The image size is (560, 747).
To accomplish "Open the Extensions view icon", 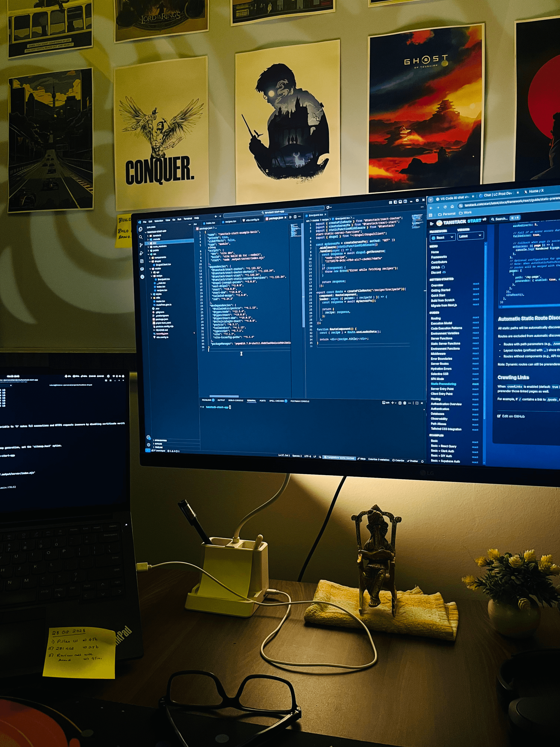I will [142, 261].
